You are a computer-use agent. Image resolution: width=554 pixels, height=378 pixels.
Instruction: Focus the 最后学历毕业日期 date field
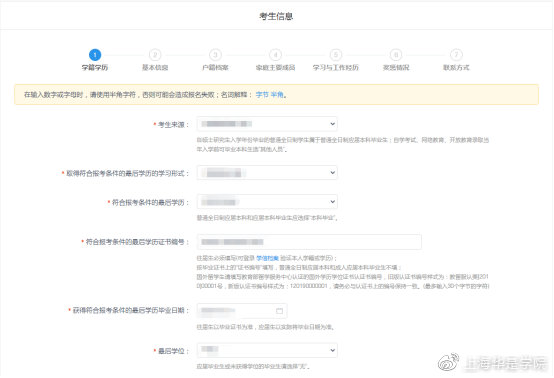(x=242, y=311)
